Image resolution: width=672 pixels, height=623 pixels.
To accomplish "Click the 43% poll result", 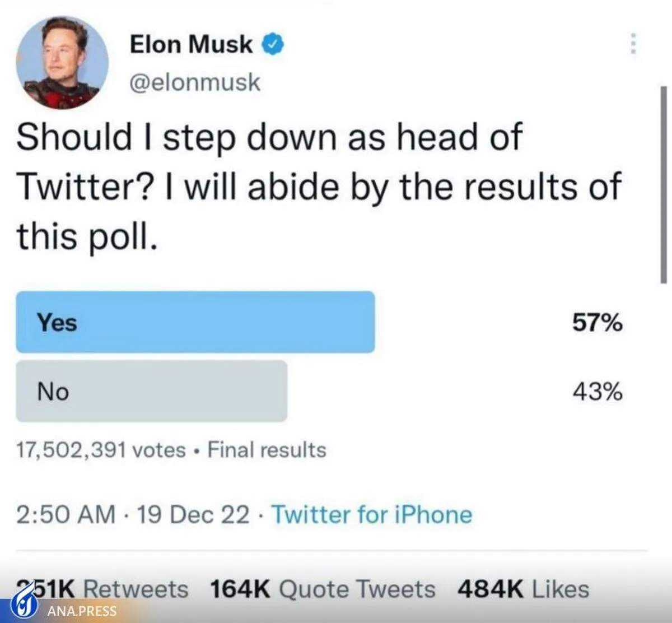I will tap(597, 392).
